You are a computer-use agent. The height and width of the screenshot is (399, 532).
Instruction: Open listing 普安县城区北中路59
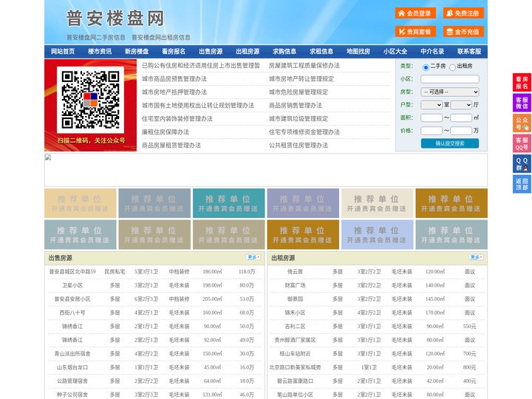pyautogui.click(x=72, y=272)
